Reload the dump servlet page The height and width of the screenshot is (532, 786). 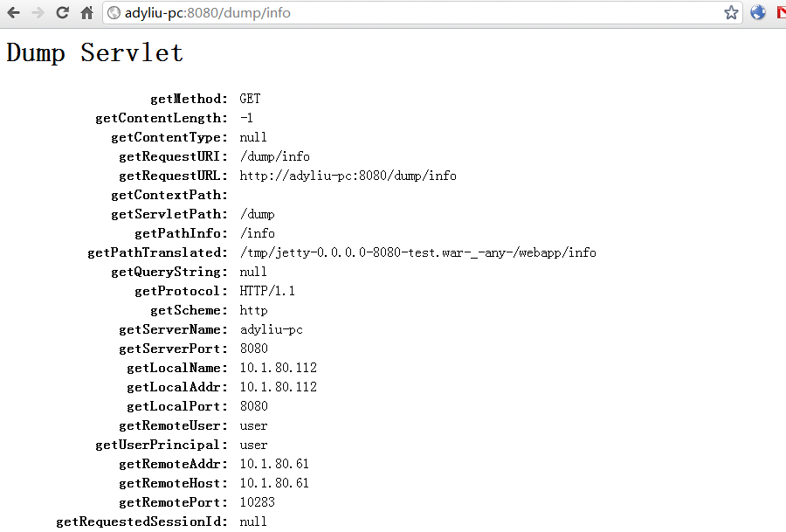[x=60, y=12]
